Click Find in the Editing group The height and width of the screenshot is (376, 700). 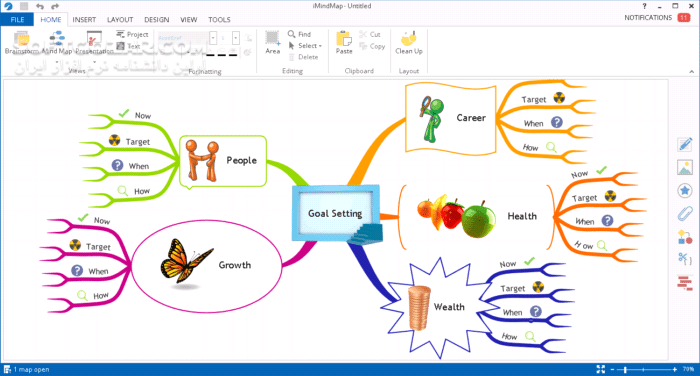click(x=299, y=34)
